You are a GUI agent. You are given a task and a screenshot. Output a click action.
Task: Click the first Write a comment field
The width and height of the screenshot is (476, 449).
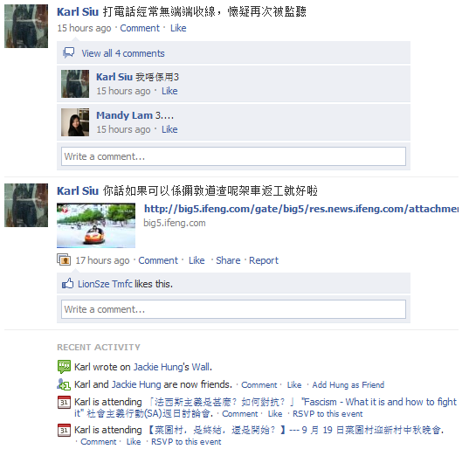pyautogui.click(x=233, y=156)
